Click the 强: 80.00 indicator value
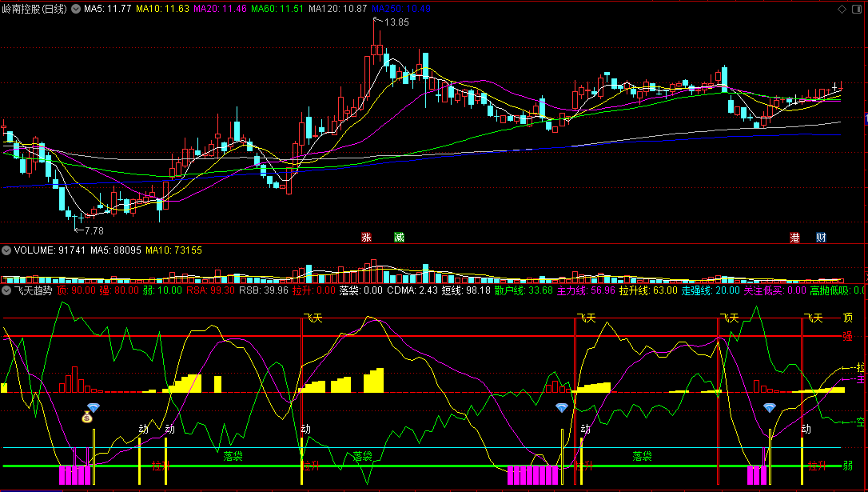This screenshot has width=868, height=492. pyautogui.click(x=119, y=290)
